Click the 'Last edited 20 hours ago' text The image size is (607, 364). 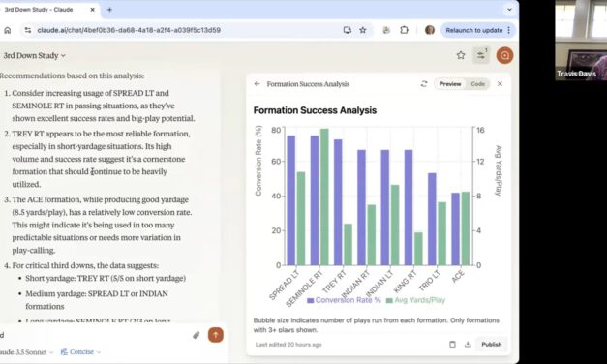coord(288,345)
